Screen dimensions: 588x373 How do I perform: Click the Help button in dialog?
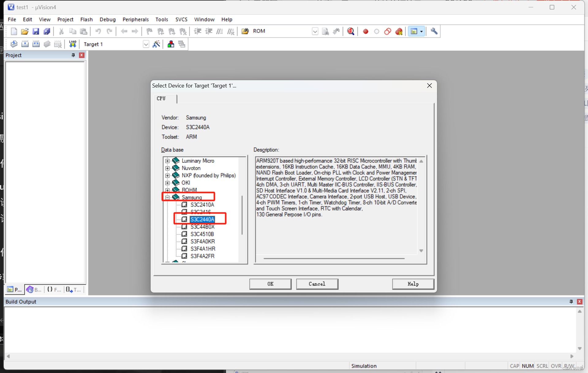point(413,284)
